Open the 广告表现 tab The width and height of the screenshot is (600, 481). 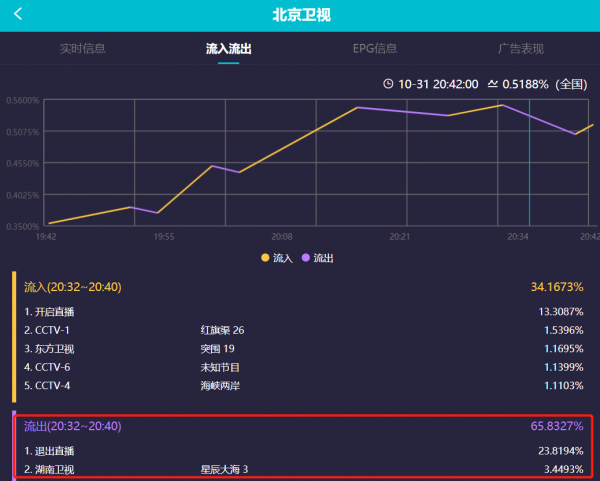[x=521, y=49]
